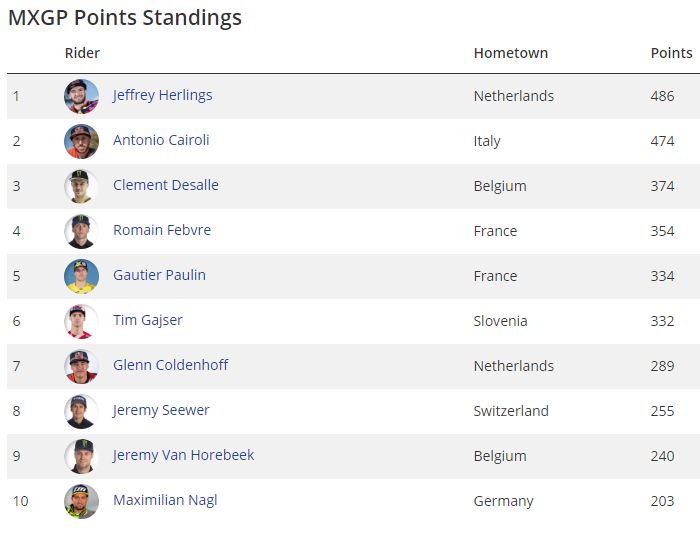The image size is (700, 542).
Task: Click the Points column header
Action: 671,53
